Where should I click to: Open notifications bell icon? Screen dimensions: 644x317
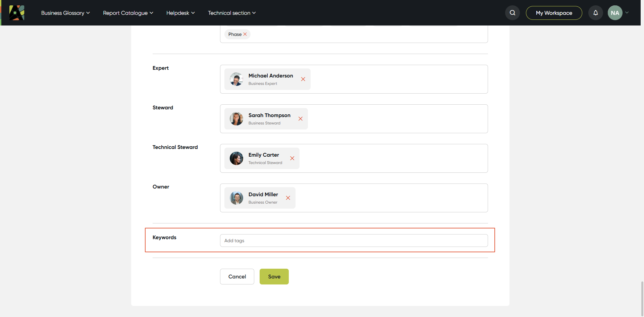[x=595, y=13]
